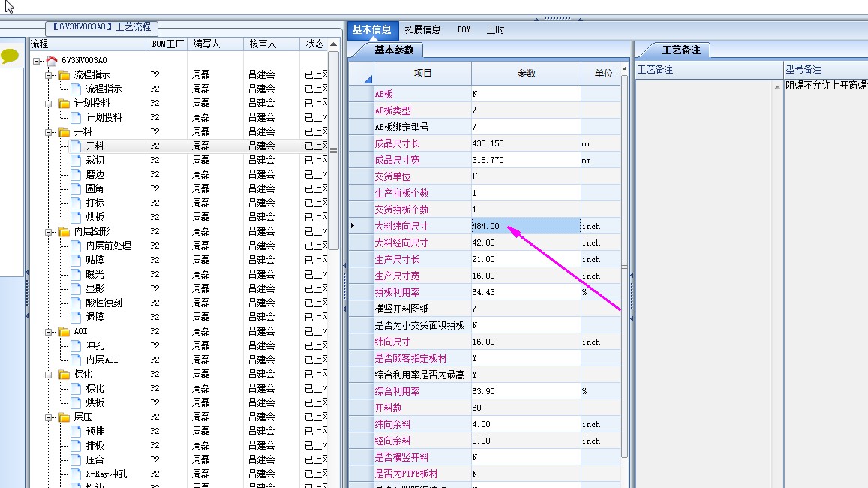Collapse the 流程指示 folder node
Screen dimensions: 868x488
click(x=49, y=75)
